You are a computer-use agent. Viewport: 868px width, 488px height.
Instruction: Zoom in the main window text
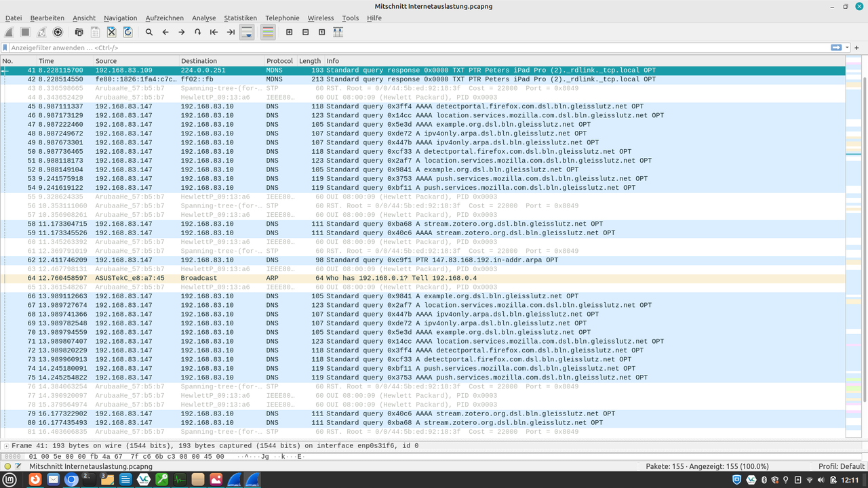(x=289, y=32)
